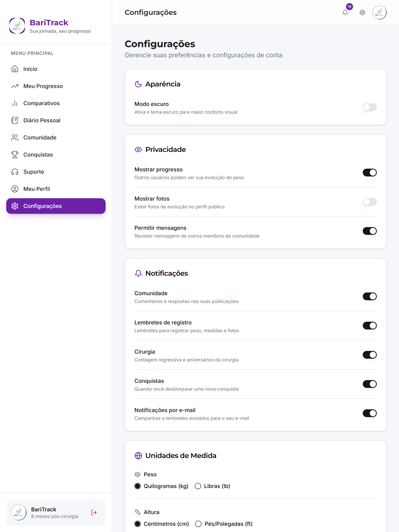Click the Configurações gear icon in sidebar
Image resolution: width=399 pixels, height=532 pixels.
[x=15, y=206]
